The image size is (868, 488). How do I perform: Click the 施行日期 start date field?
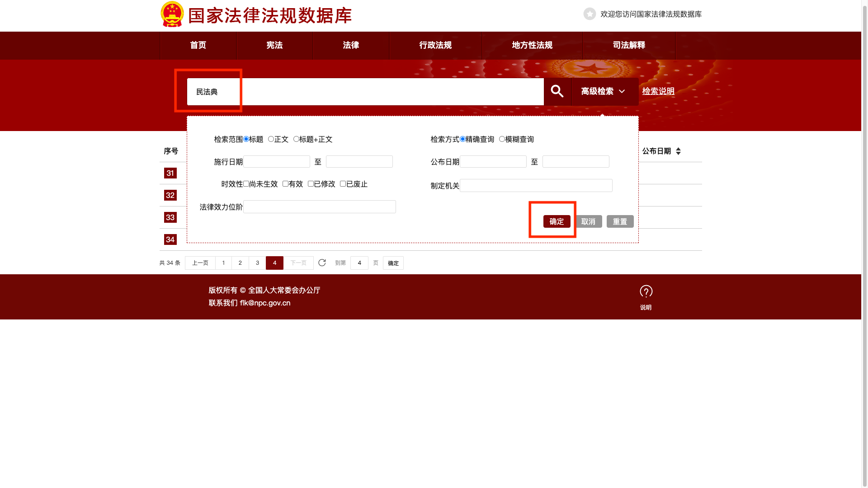pos(276,162)
